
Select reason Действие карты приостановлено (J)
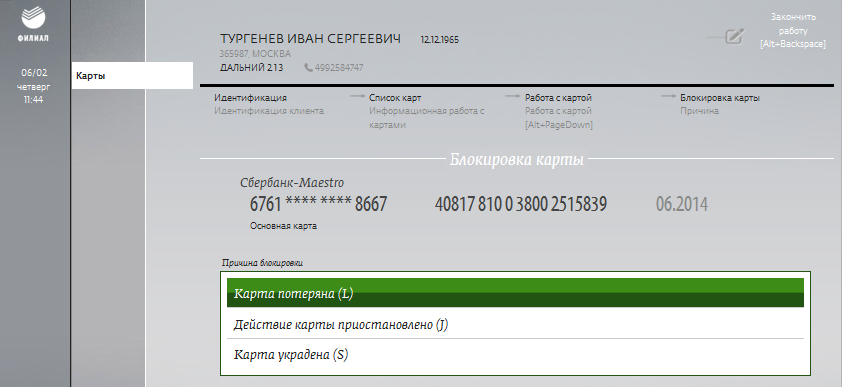tap(515, 324)
